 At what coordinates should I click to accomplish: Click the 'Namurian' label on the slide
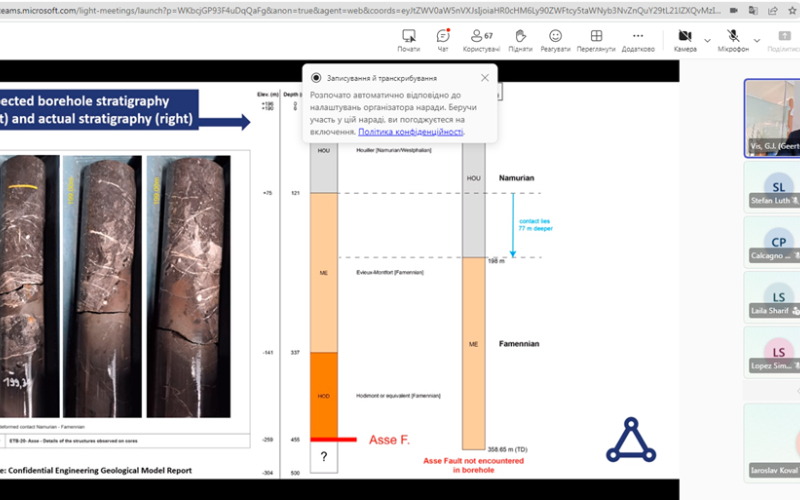coord(516,178)
